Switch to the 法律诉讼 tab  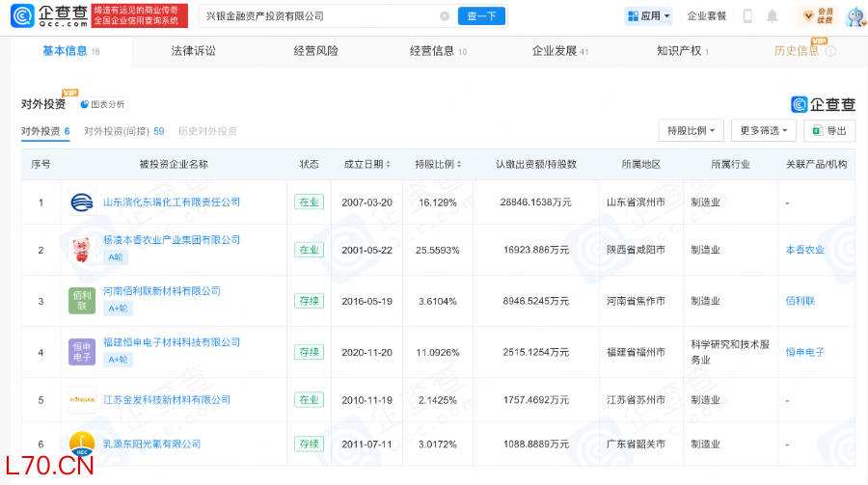[x=193, y=51]
